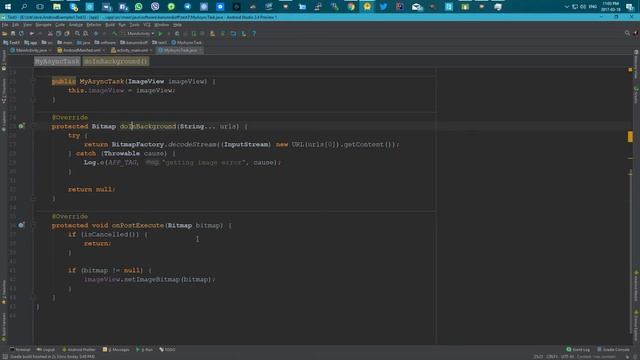Click the Search Everywhere magnifier icon

[627, 33]
